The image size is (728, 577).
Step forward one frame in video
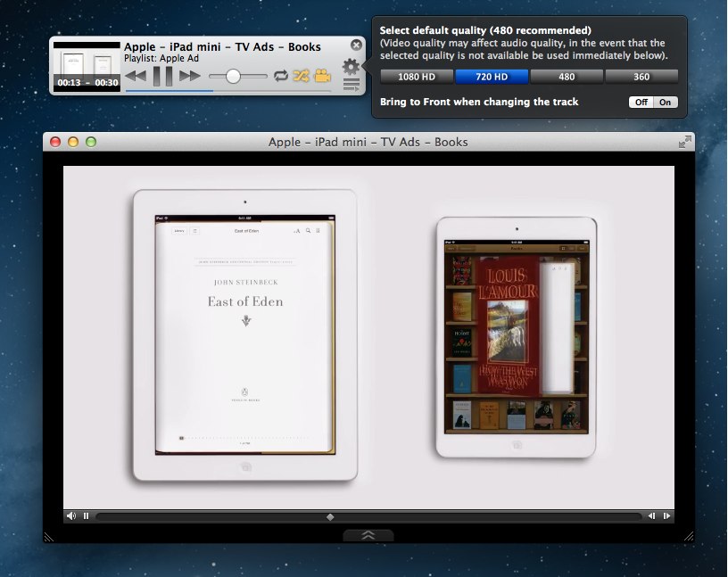666,515
